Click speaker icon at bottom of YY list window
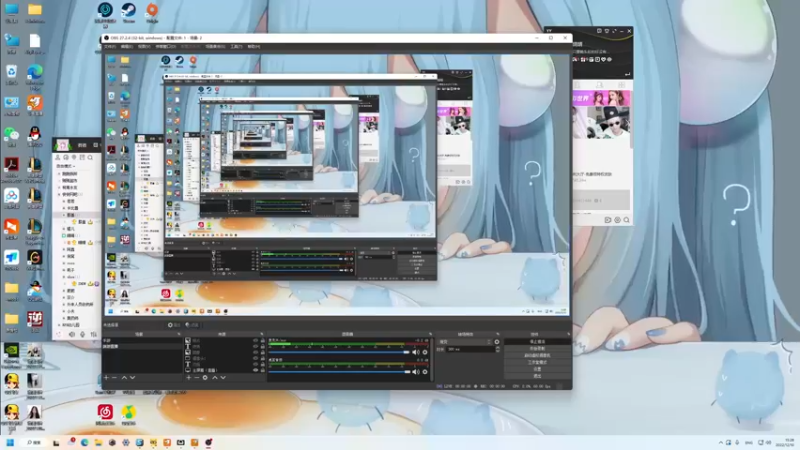Screen dimensions: 800x450 point(71,335)
